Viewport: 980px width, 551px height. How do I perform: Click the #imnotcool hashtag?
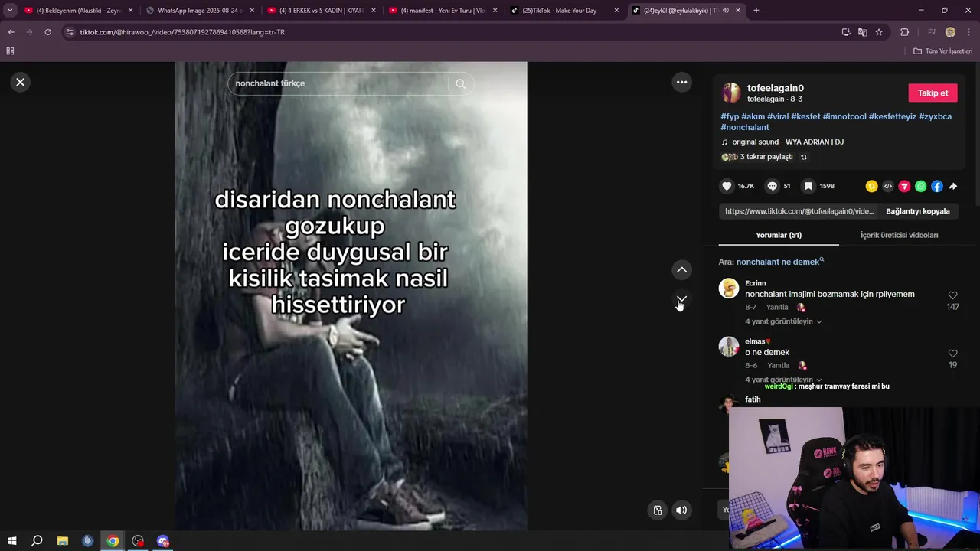coord(844,116)
